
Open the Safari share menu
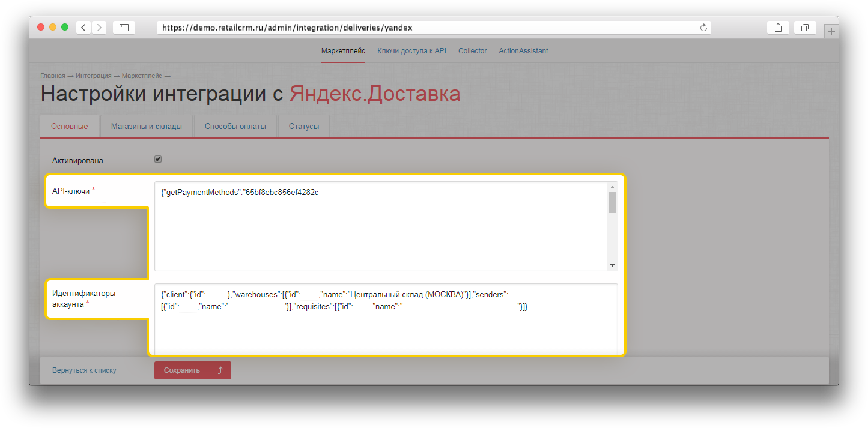click(x=778, y=28)
